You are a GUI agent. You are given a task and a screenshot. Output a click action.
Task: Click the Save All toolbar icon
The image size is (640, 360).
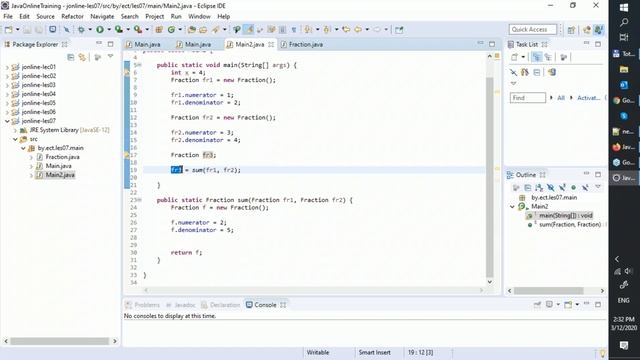[x=39, y=30]
